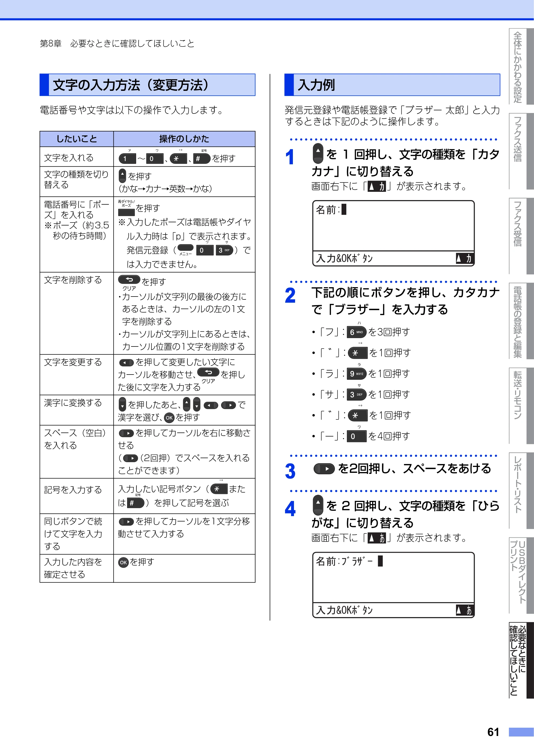Open the レポート・リスト side tab
This screenshot has width=534, height=756.
521,491
